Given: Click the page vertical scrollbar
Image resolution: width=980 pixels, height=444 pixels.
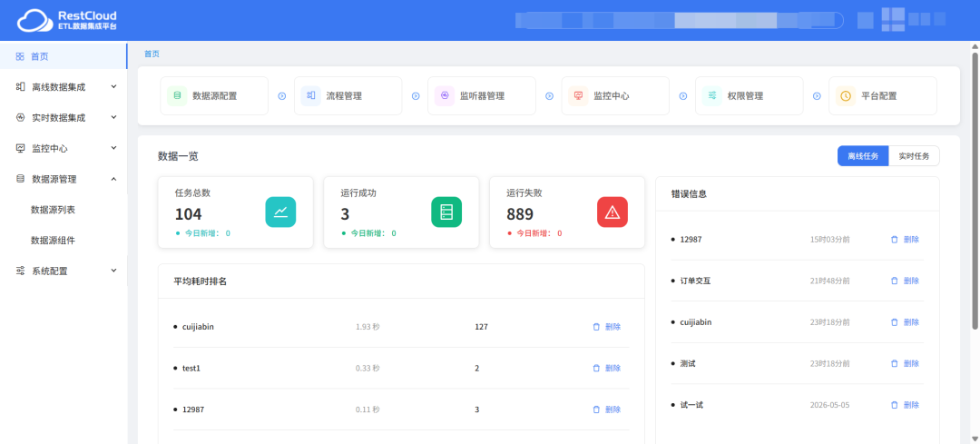Looking at the screenshot, I should (x=975, y=190).
